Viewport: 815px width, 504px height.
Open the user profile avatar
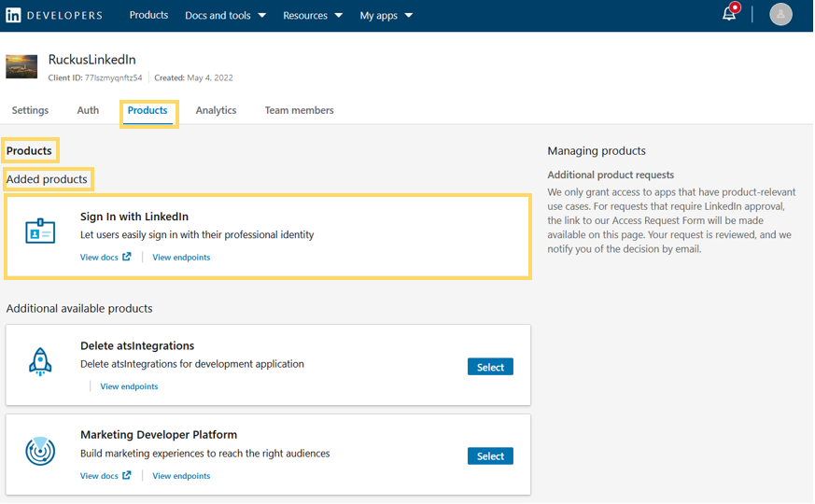(780, 15)
